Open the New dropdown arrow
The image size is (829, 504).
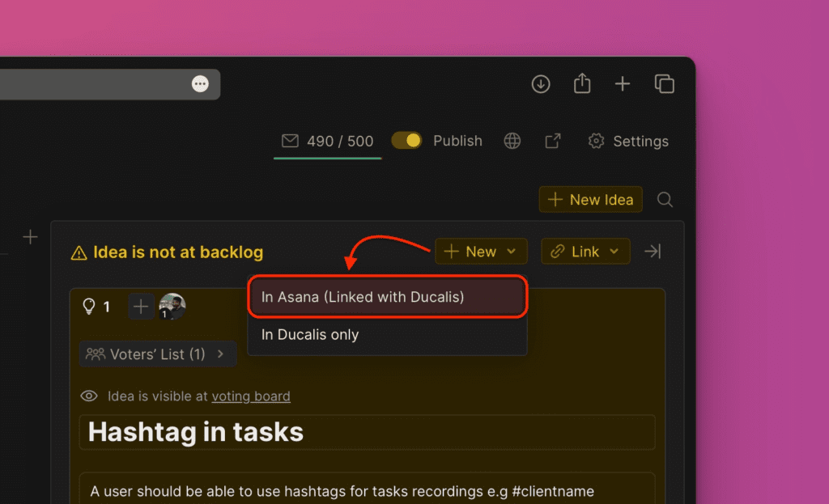pos(512,251)
